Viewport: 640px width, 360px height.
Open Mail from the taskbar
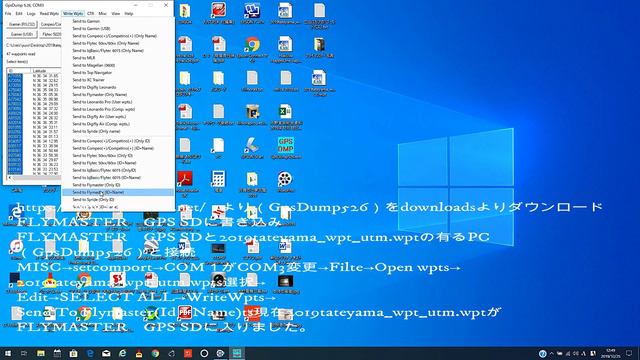pos(106,353)
